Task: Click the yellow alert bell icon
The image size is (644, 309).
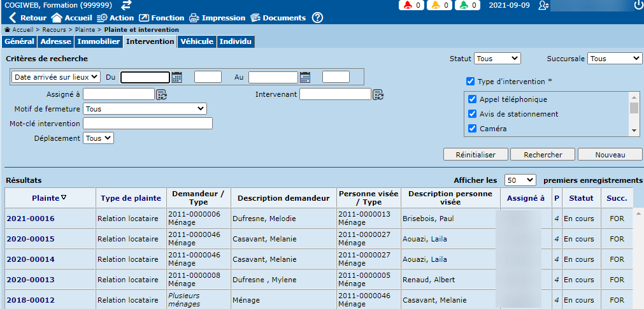Action: coord(435,5)
